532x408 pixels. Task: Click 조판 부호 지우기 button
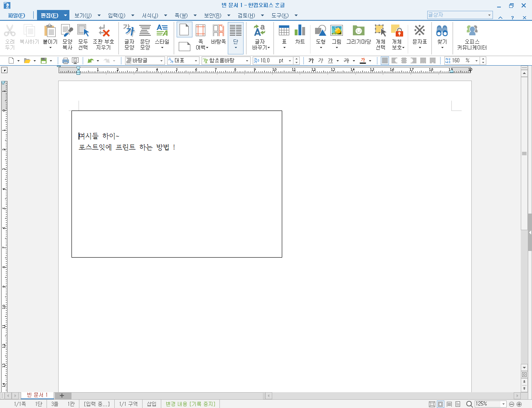click(103, 37)
